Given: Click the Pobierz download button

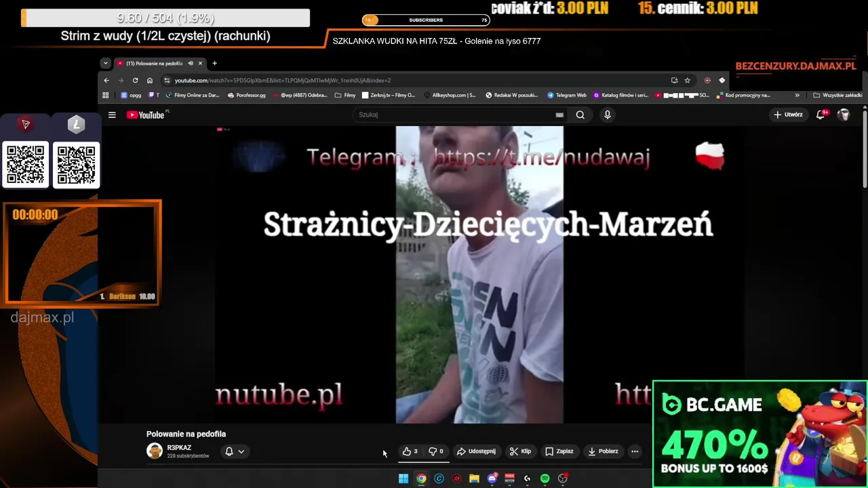Looking at the screenshot, I should (604, 451).
